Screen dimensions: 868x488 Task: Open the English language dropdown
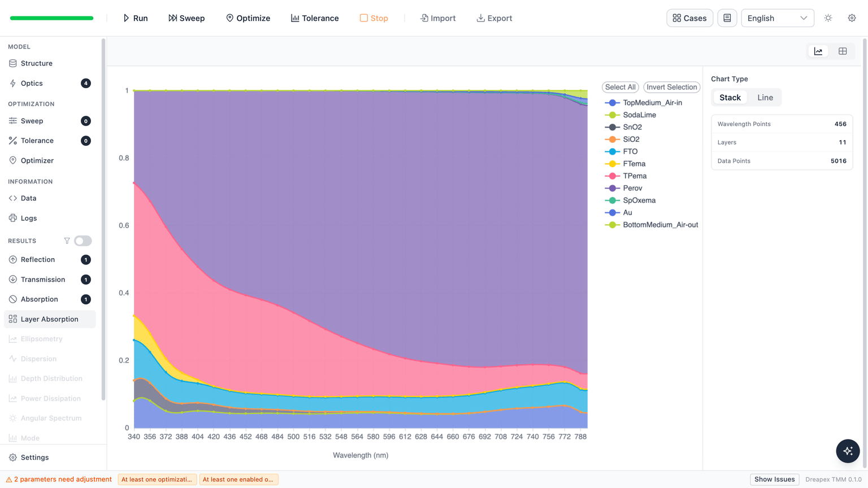coord(778,18)
